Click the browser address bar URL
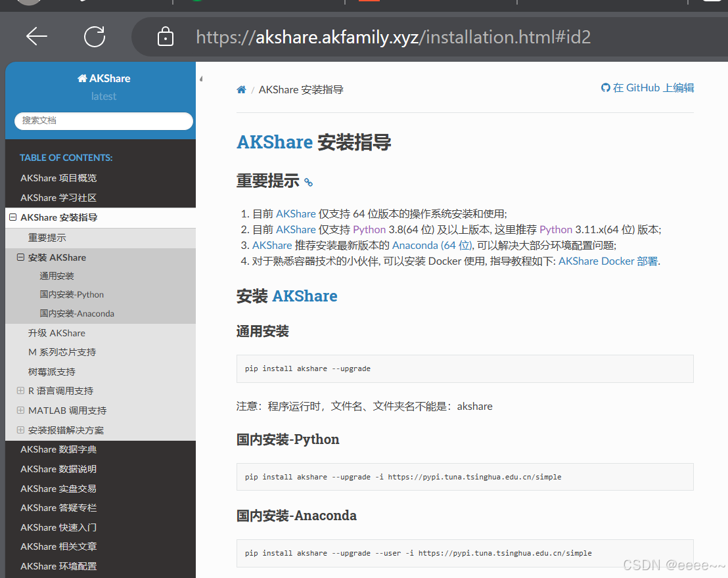 pos(393,37)
